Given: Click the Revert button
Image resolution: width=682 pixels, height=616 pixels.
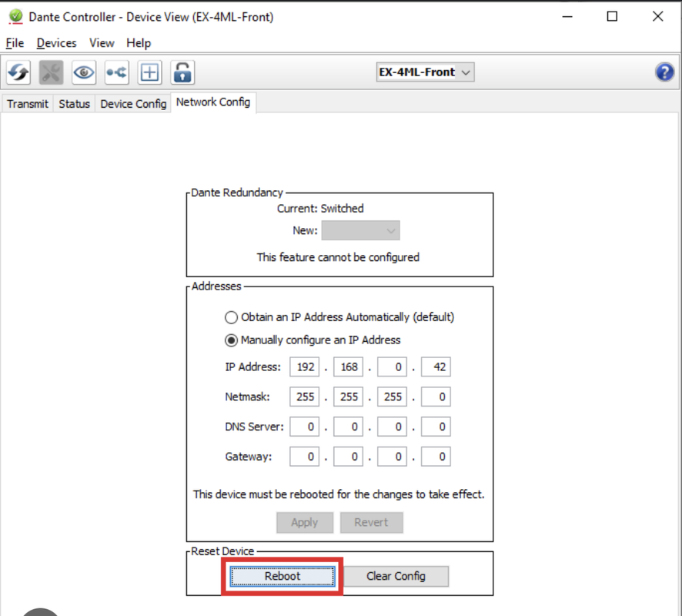Looking at the screenshot, I should point(371,522).
